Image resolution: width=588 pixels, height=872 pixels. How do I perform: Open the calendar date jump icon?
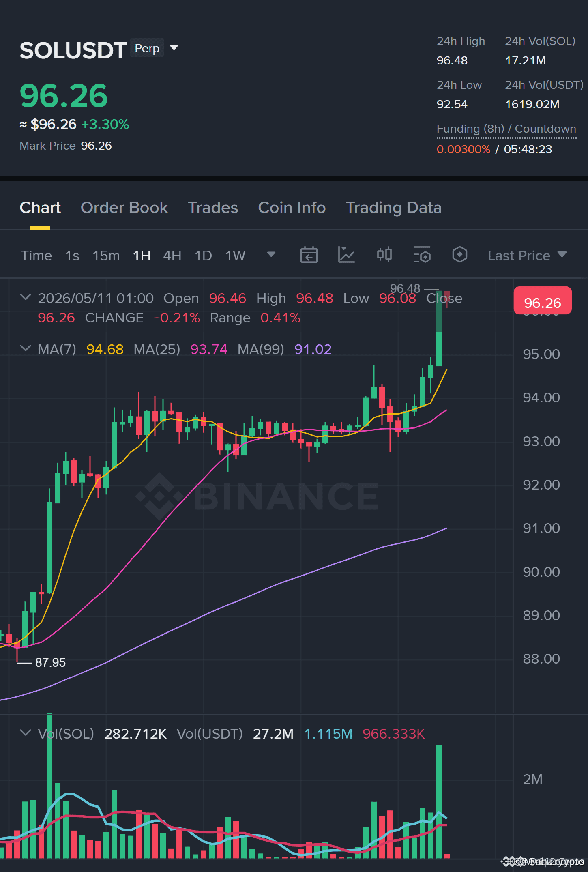coord(309,255)
